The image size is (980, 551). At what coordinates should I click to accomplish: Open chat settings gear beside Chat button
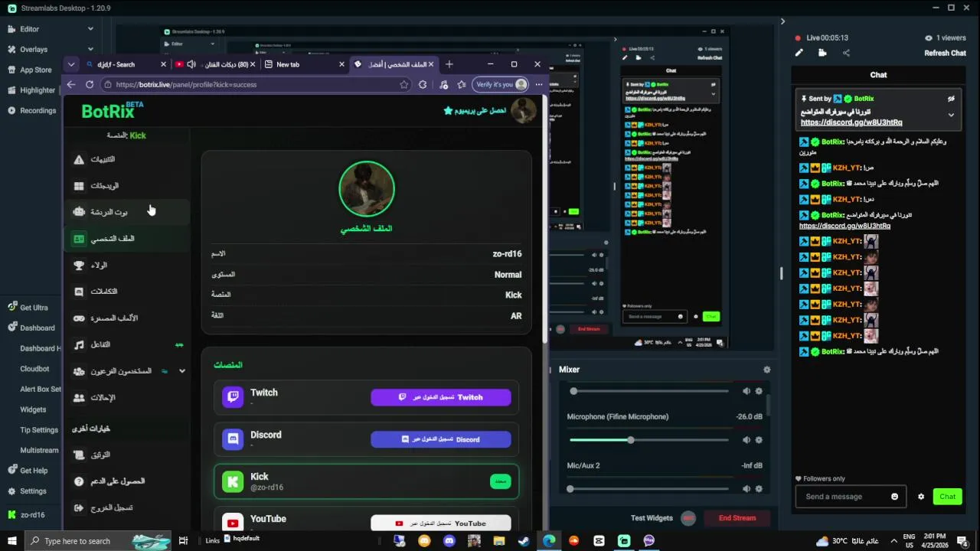coord(921,497)
